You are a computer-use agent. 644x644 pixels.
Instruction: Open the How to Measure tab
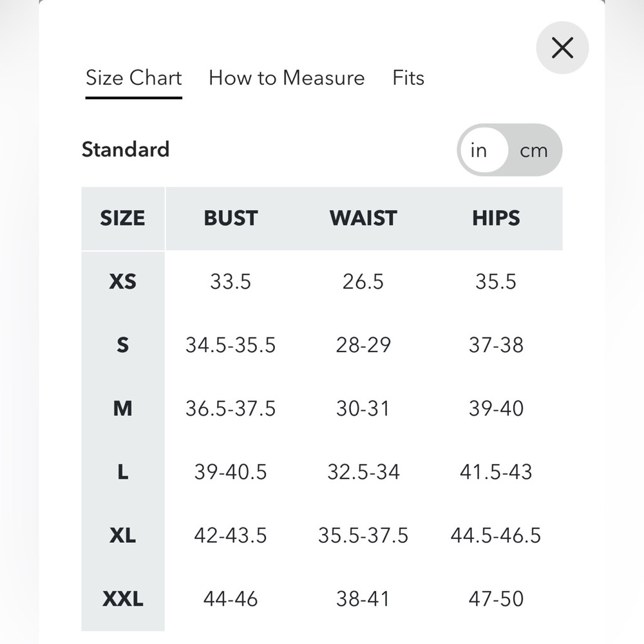(x=287, y=78)
